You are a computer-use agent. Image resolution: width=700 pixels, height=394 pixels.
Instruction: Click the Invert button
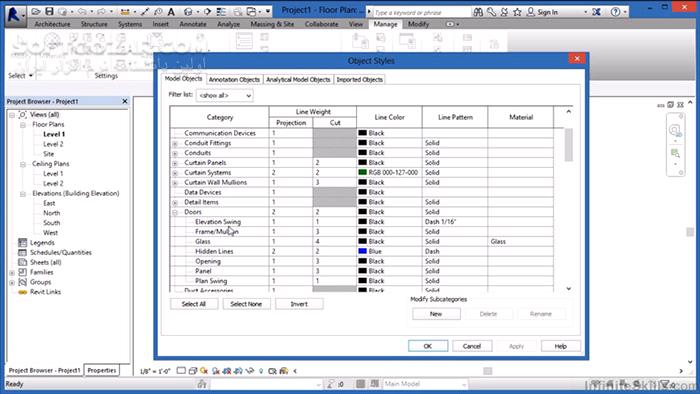(x=299, y=304)
